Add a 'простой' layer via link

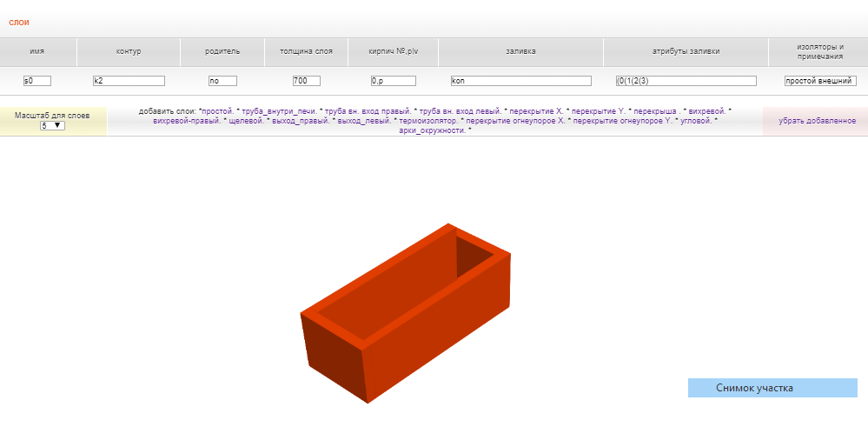coord(217,111)
